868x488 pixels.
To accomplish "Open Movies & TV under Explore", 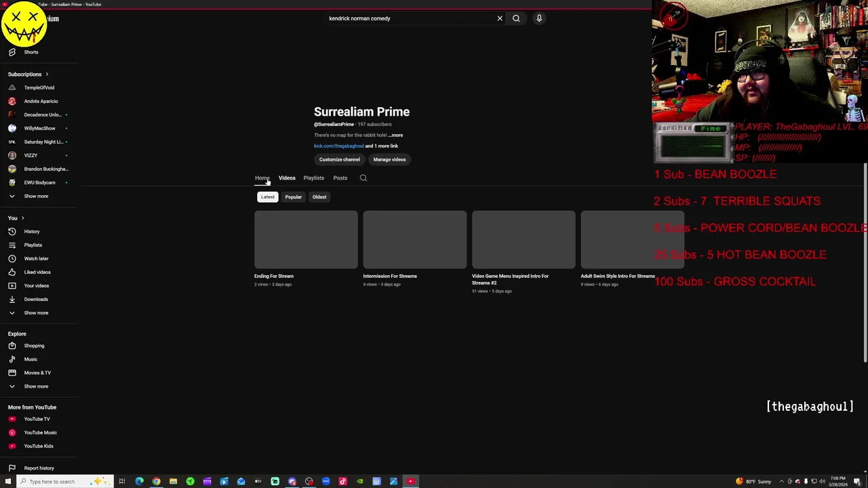I will 37,373.
